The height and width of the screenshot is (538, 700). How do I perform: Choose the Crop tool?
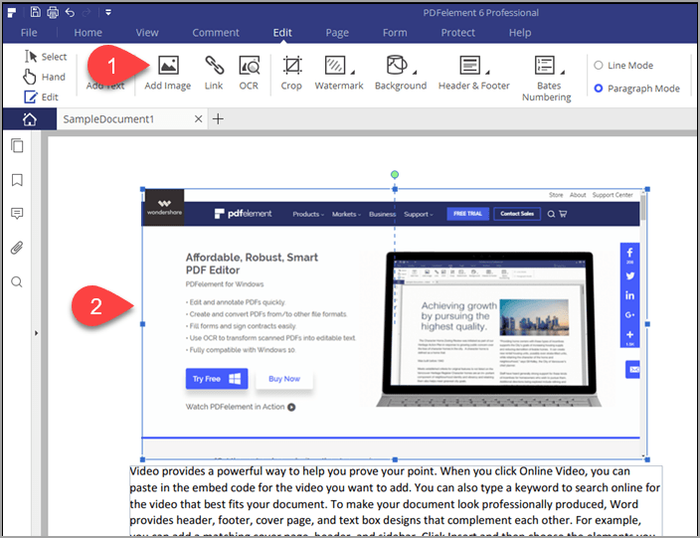click(292, 65)
